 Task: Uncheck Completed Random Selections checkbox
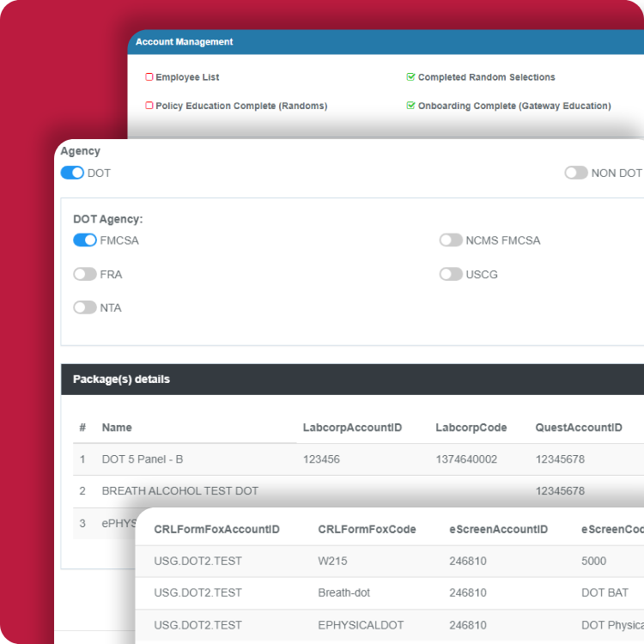pos(410,76)
